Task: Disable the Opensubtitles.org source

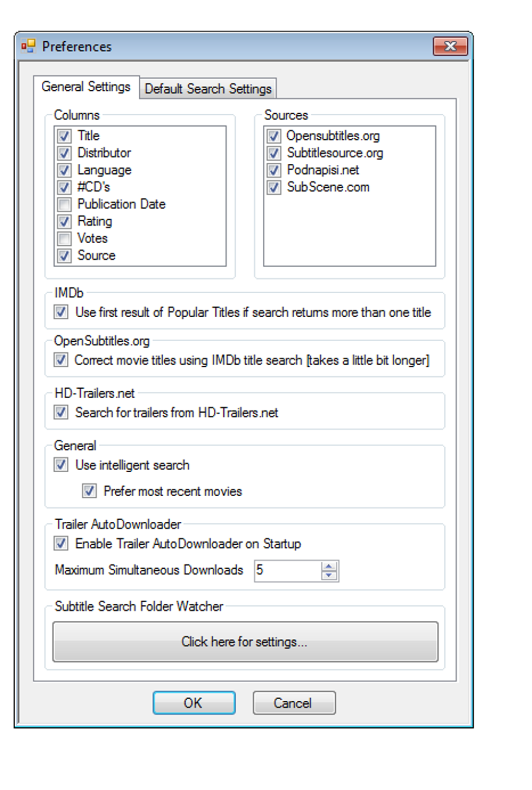Action: coord(274,136)
